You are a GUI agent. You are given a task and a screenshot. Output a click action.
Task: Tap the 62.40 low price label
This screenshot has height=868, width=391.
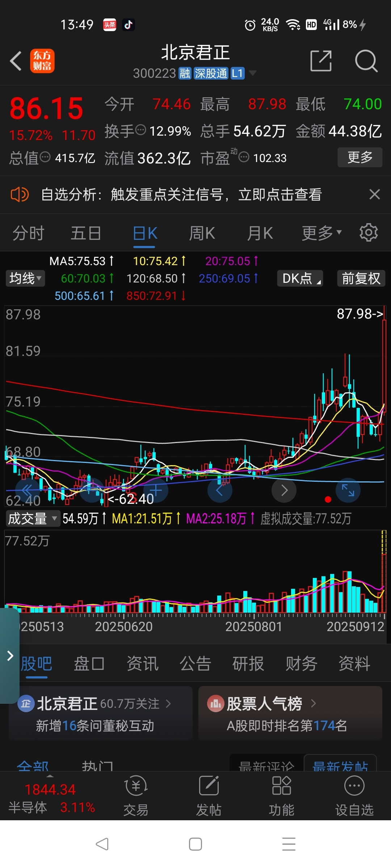click(x=131, y=499)
